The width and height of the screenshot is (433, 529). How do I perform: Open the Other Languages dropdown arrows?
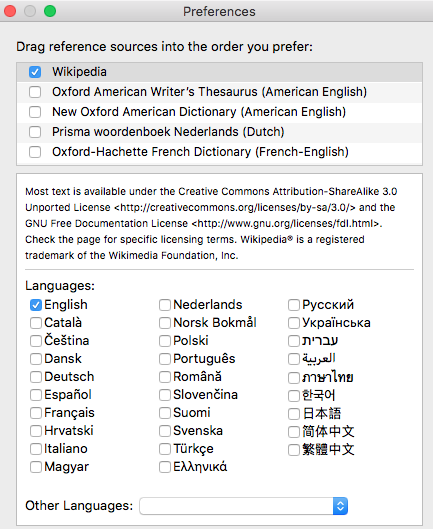coord(340,506)
